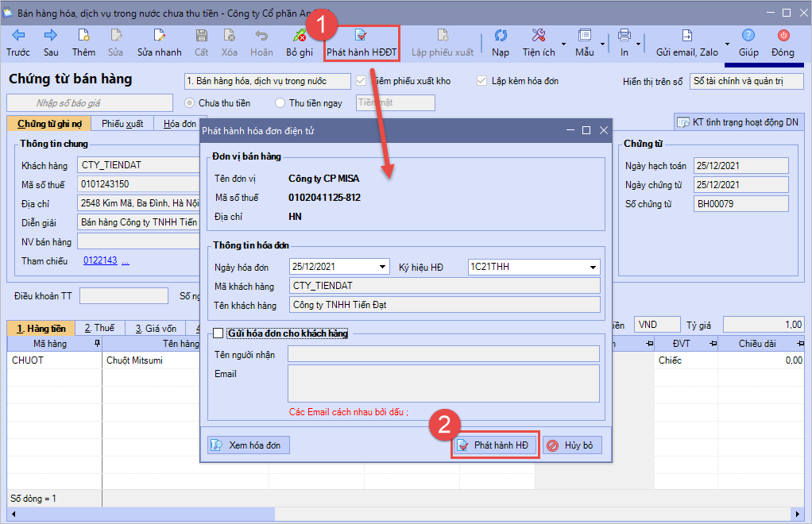Expand In print options arrow
Image resolution: width=812 pixels, height=524 pixels.
(639, 44)
